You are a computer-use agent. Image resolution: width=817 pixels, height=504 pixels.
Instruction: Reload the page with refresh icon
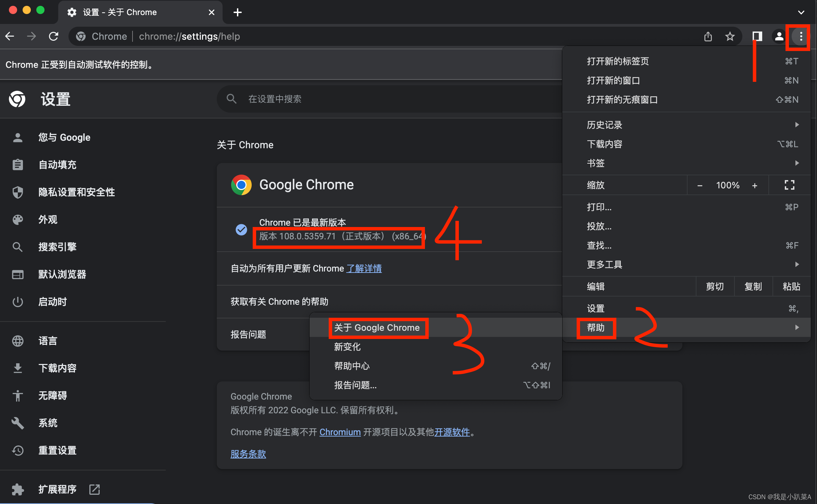[x=54, y=36]
